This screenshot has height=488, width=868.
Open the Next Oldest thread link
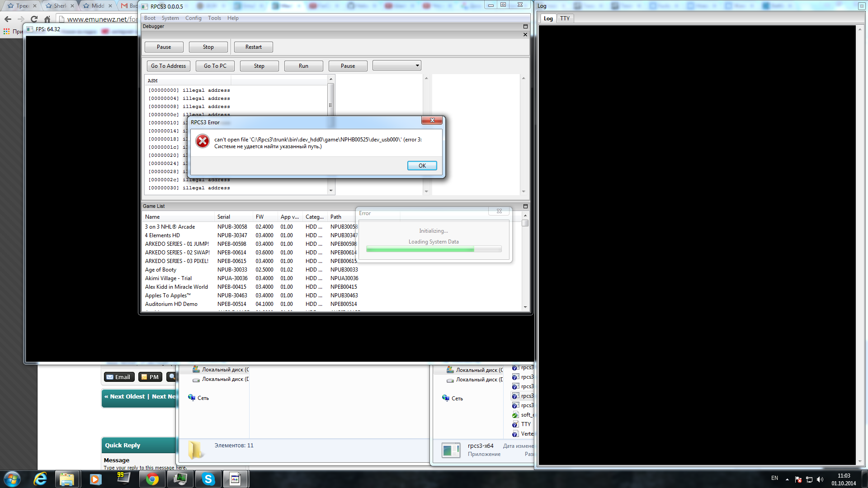124,396
